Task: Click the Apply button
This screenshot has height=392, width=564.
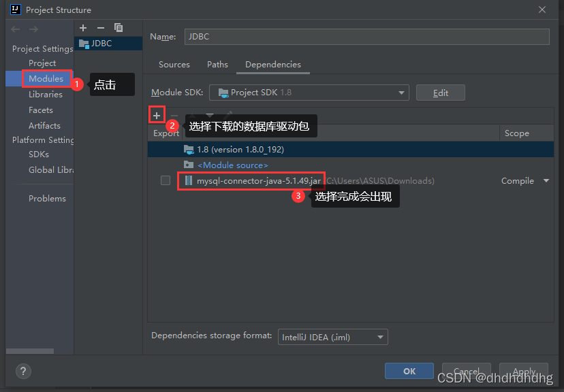Action: (x=524, y=371)
